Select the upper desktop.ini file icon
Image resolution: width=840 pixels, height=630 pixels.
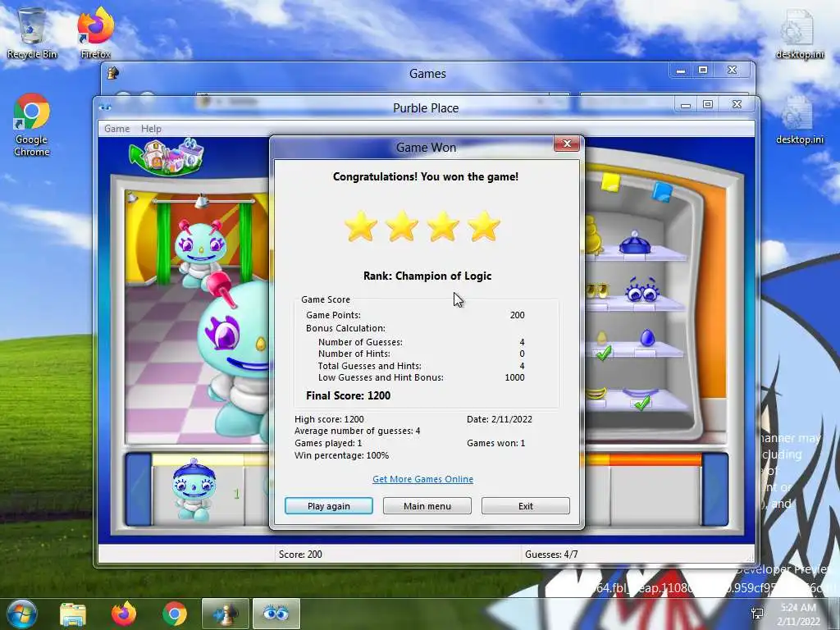[x=799, y=34]
